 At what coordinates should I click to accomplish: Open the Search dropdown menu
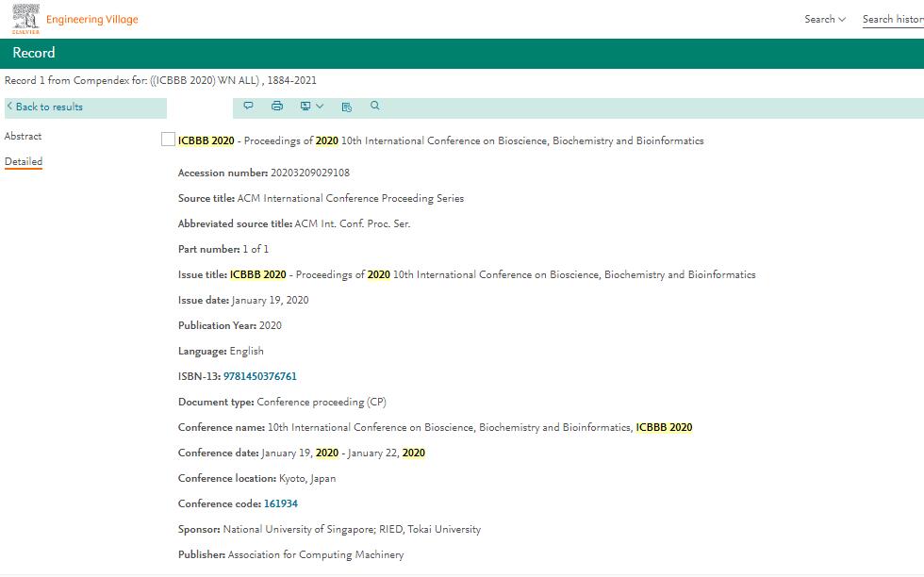coord(825,19)
